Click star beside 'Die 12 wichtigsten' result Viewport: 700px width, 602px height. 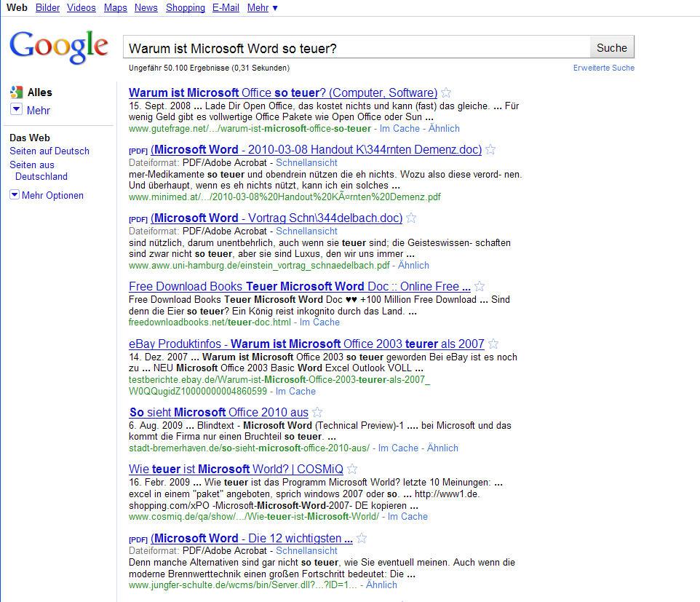click(362, 539)
